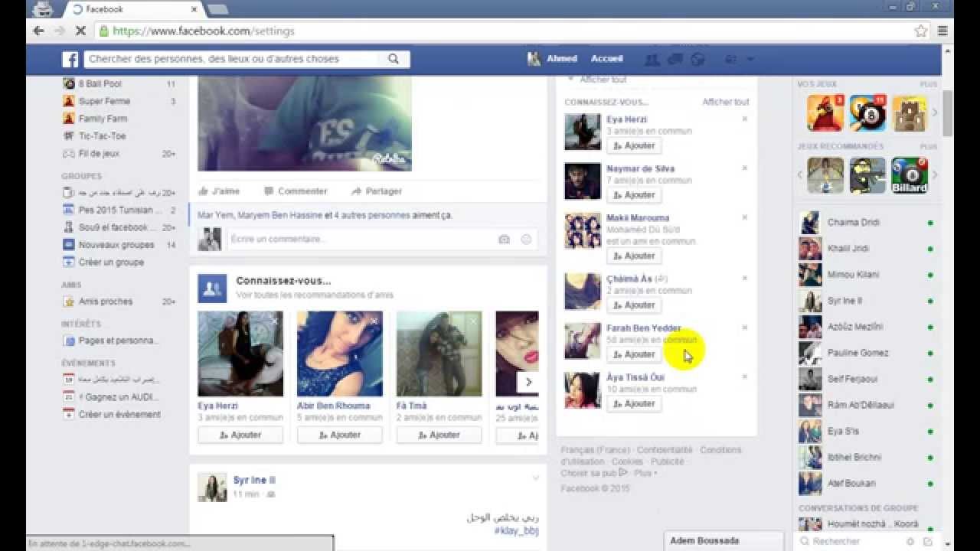Remove the Makà Marouma suggestion
This screenshot has width=980, height=551.
click(x=744, y=218)
